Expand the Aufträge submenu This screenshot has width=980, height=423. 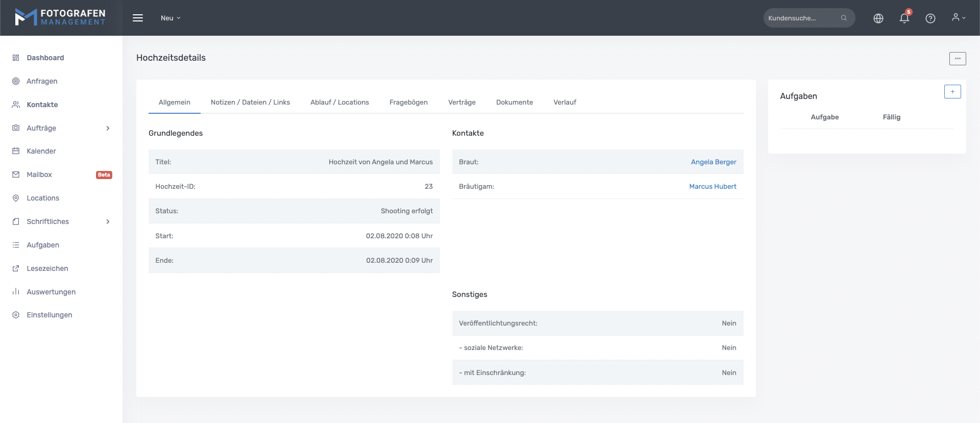click(x=108, y=128)
